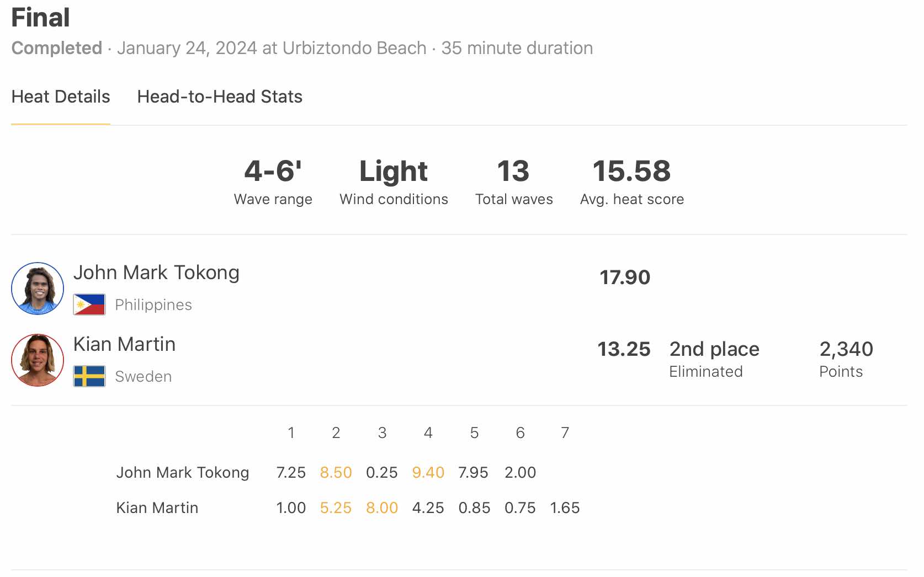Click the 2,340 Points value
Screen dimensions: 924x577
tap(846, 349)
